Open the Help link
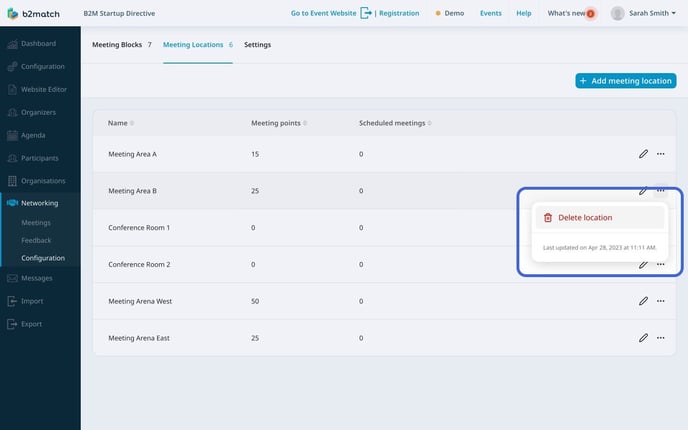This screenshot has height=430, width=688. (523, 13)
